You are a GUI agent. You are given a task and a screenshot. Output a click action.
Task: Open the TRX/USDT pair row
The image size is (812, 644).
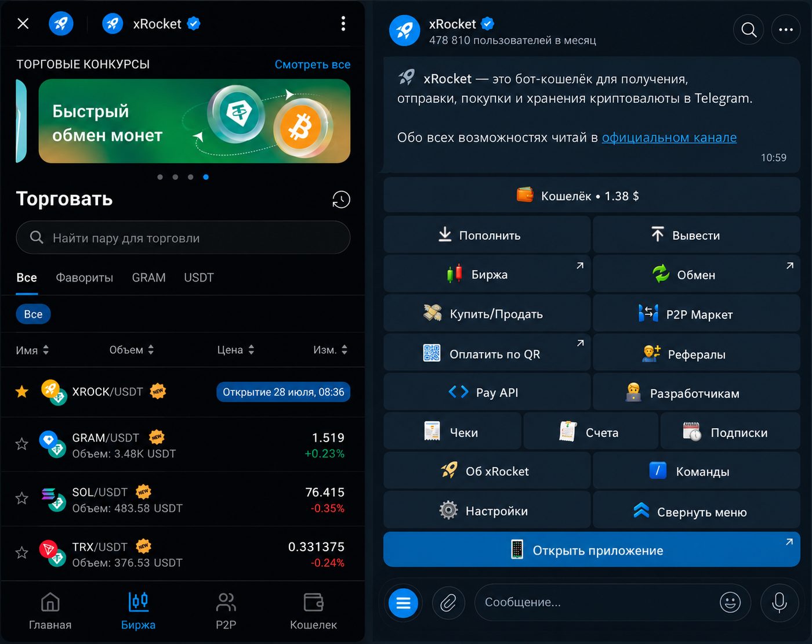pos(183,553)
